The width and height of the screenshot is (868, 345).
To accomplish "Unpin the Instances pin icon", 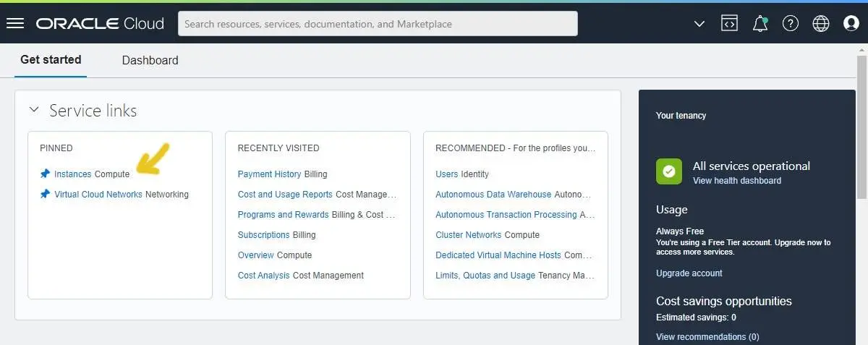I will click(x=45, y=174).
